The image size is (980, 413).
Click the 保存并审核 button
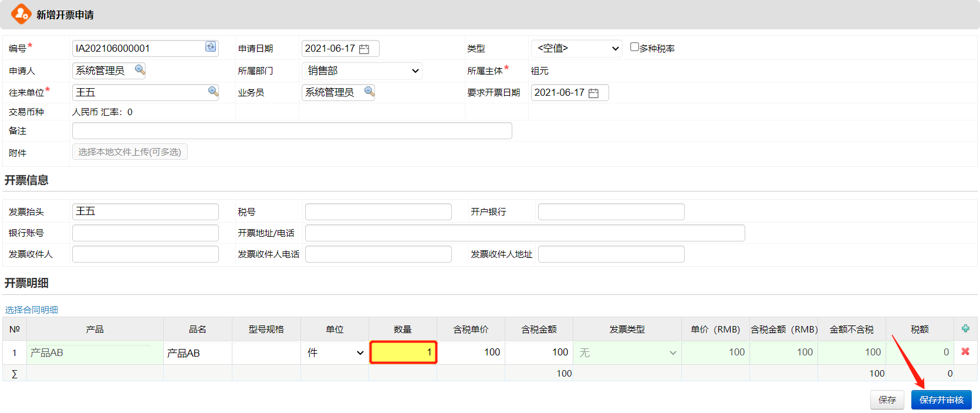pos(941,400)
